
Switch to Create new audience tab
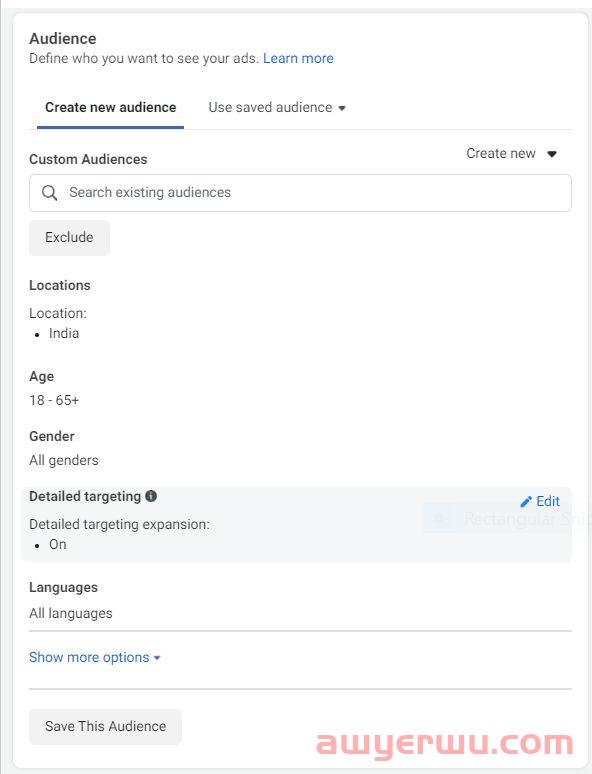pyautogui.click(x=111, y=107)
